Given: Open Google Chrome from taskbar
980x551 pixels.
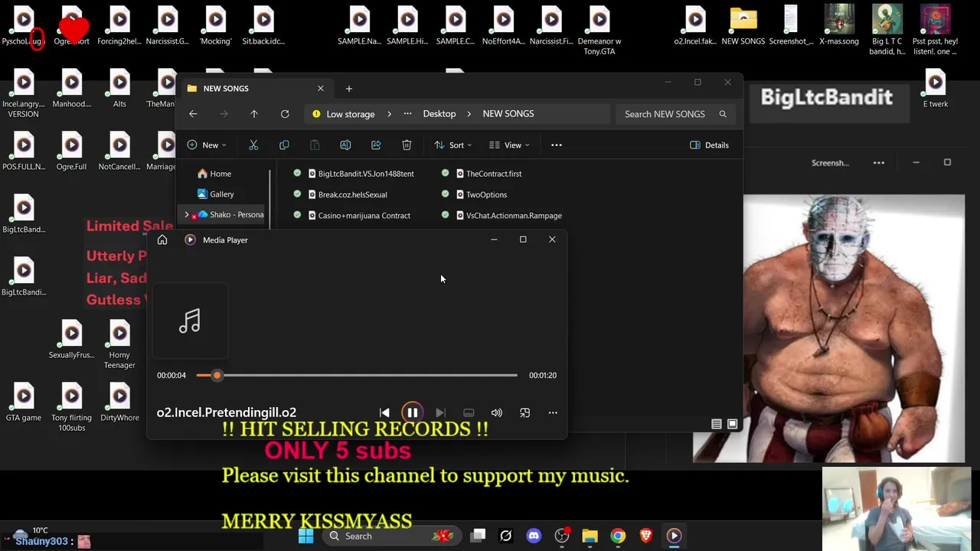Looking at the screenshot, I should click(618, 536).
